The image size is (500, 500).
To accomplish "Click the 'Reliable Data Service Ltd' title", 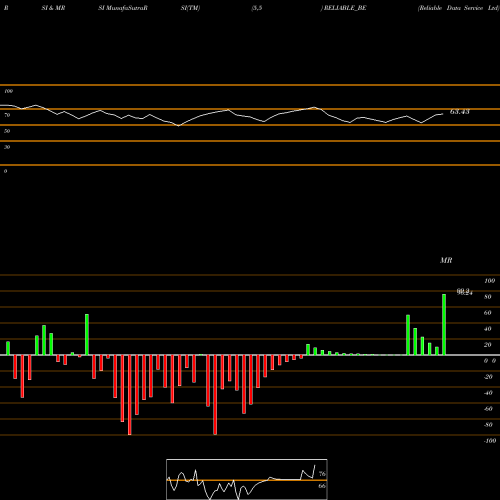I will click(458, 8).
